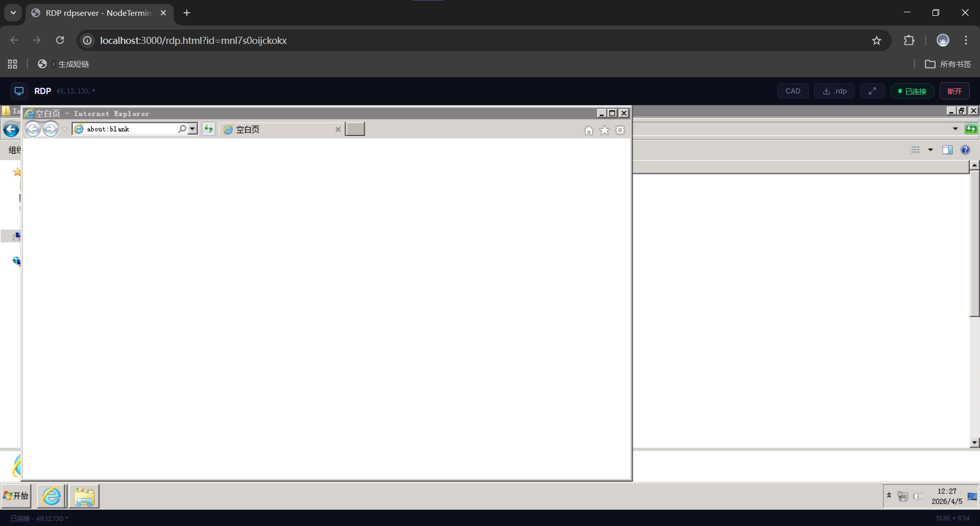The height and width of the screenshot is (526, 980).
Task: Click the CAD button in RDP toolbar
Action: [793, 91]
